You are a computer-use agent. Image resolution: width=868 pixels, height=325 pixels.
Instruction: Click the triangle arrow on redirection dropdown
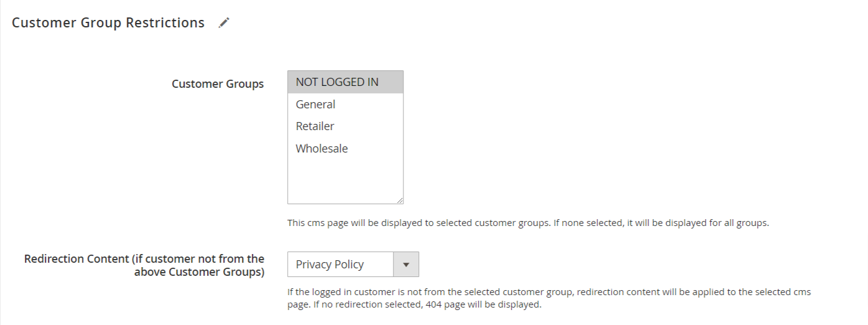406,265
